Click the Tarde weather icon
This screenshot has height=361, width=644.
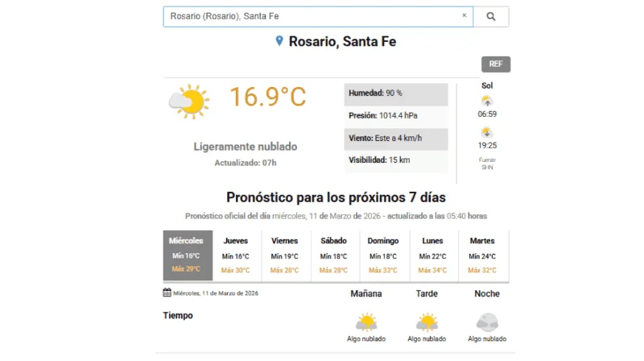pos(427,322)
